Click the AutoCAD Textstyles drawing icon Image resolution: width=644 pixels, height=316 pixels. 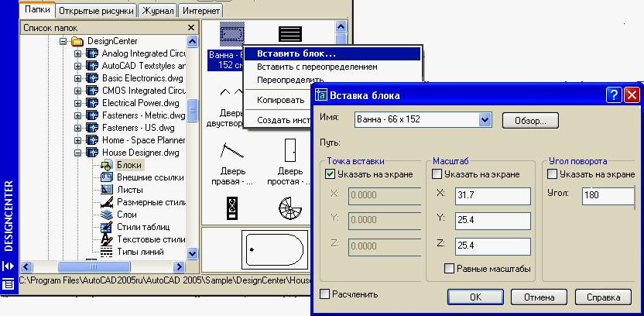[92, 66]
